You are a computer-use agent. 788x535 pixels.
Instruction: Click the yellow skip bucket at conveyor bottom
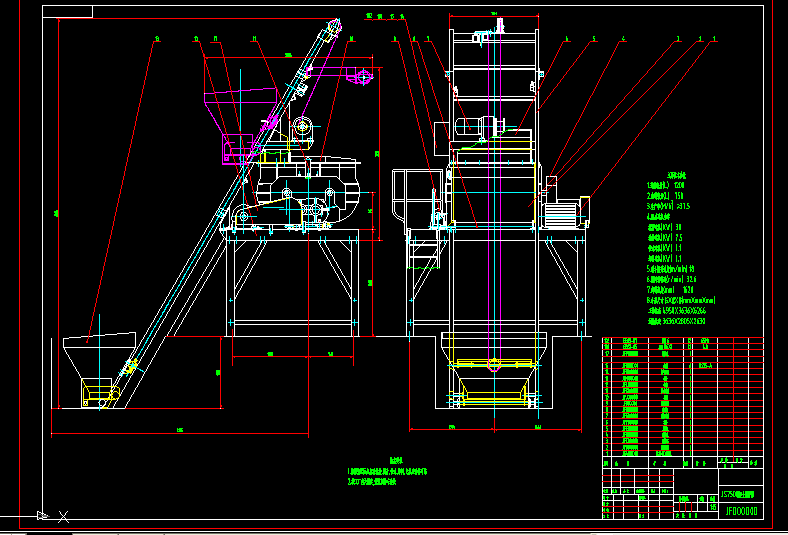(100, 393)
